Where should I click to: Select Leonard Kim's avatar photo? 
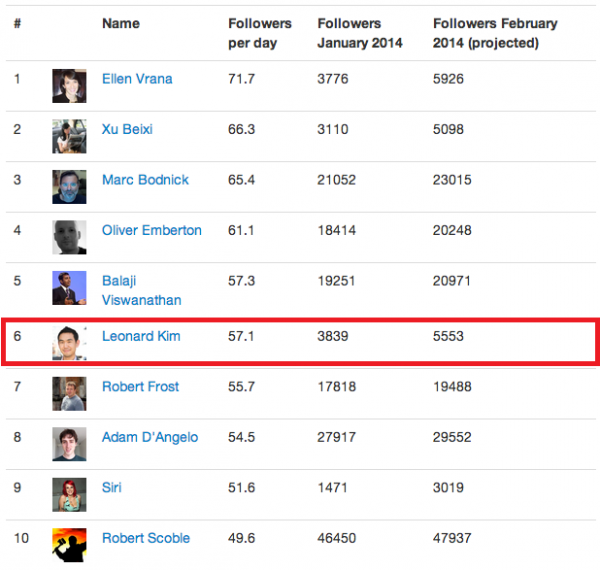(69, 343)
